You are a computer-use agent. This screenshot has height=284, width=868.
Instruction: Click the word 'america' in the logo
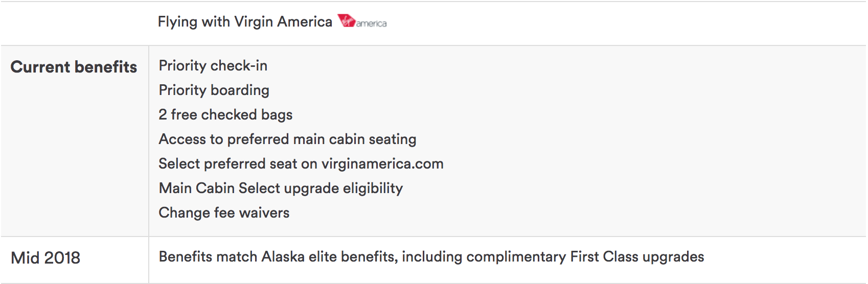coord(371,23)
